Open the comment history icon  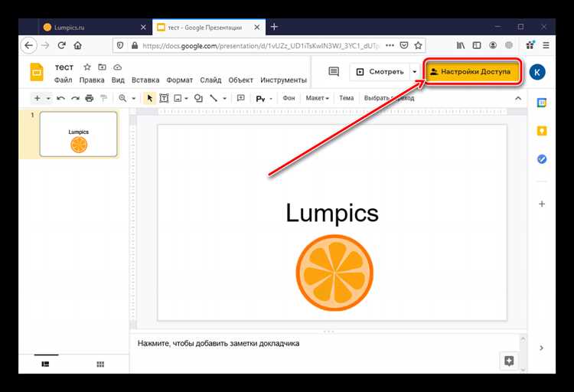(334, 72)
